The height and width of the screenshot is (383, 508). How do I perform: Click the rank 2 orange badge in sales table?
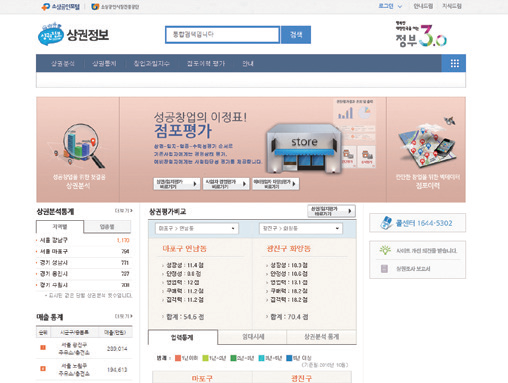(43, 369)
